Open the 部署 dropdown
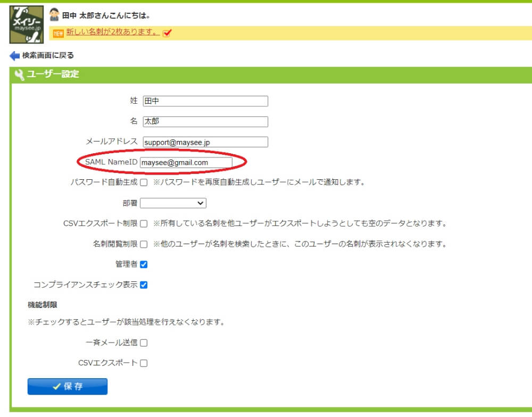The height and width of the screenshot is (417, 532). click(173, 203)
